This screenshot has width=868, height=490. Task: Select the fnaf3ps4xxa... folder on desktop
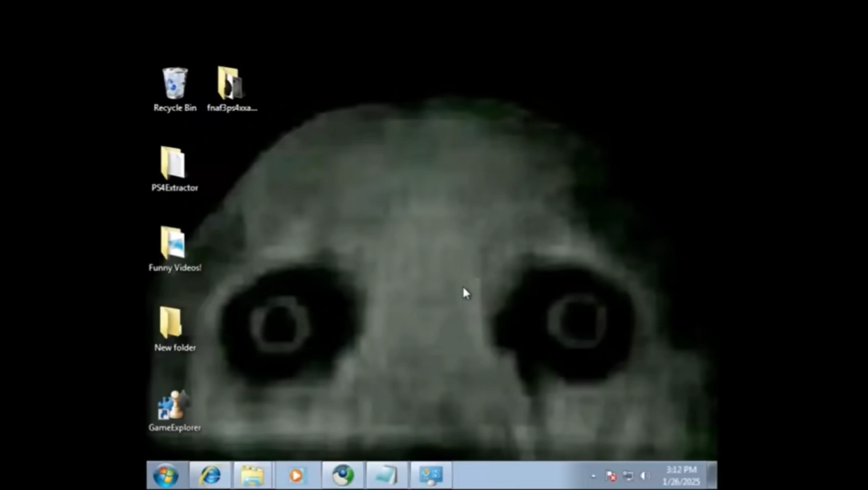[x=231, y=89]
